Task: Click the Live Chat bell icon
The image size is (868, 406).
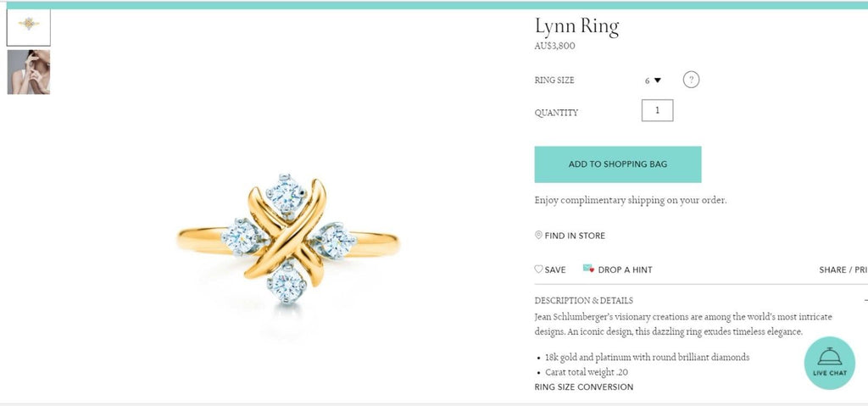Action: pyautogui.click(x=829, y=357)
